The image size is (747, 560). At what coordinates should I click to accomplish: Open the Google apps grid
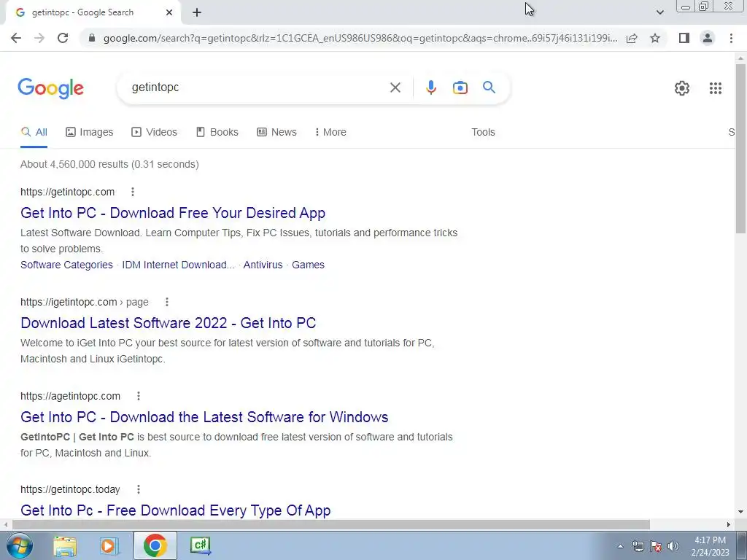click(715, 88)
